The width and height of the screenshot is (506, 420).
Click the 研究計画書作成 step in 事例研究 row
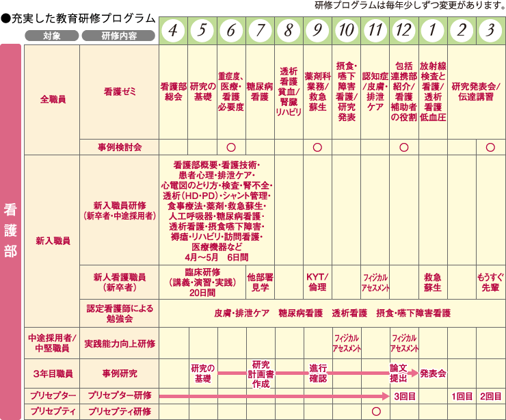[261, 373]
